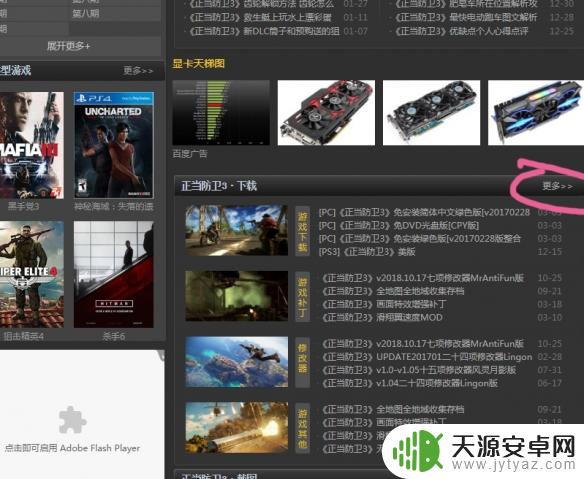The width and height of the screenshot is (584, 479).
Task: Open the 滑翔翼速度MOD link
Action: pyautogui.click(x=382, y=317)
